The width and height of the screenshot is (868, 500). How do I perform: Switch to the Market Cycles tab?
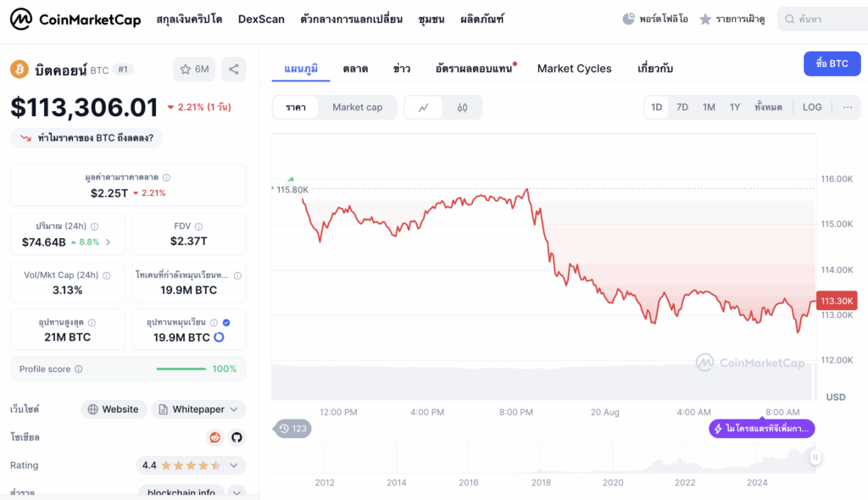(x=574, y=69)
